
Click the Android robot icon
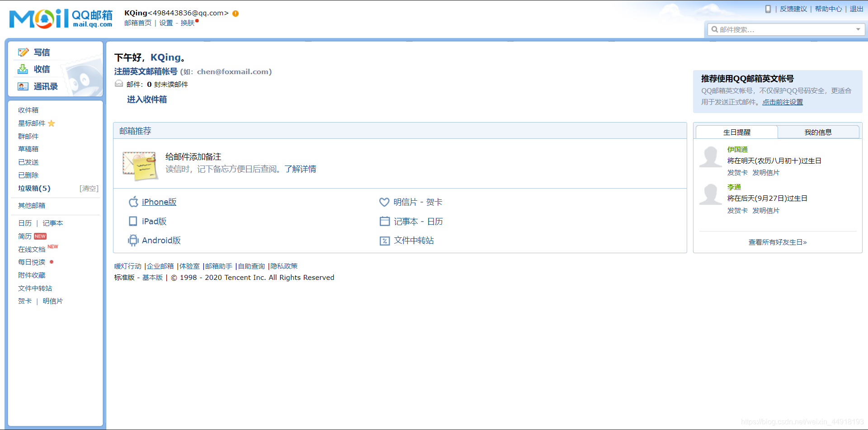(x=133, y=241)
